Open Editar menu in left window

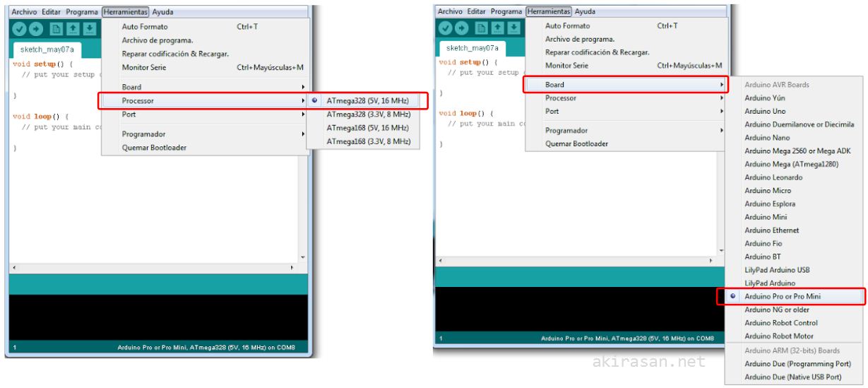tap(52, 12)
